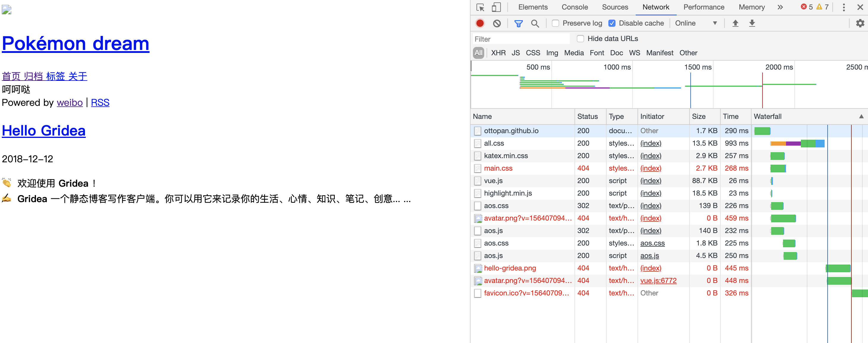This screenshot has width=868, height=343.
Task: Switch to the Elements tab
Action: 533,7
